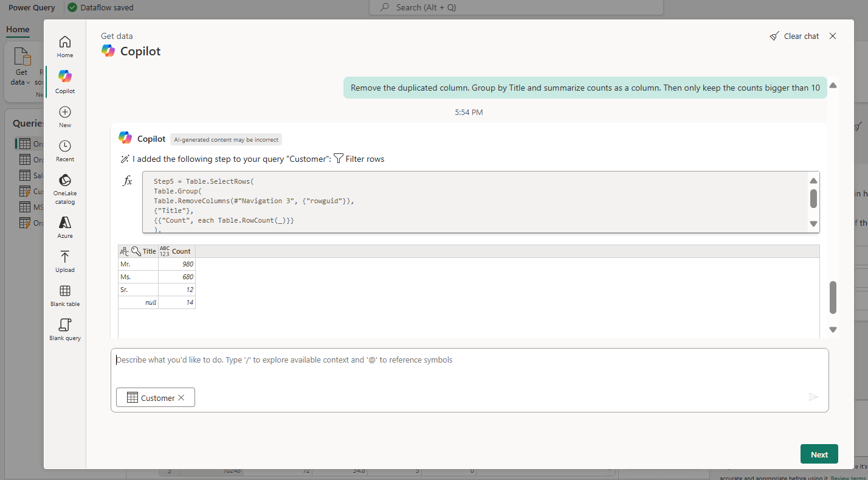This screenshot has height=480, width=868.
Task: Click the send prompt arrow icon
Action: tap(814, 397)
